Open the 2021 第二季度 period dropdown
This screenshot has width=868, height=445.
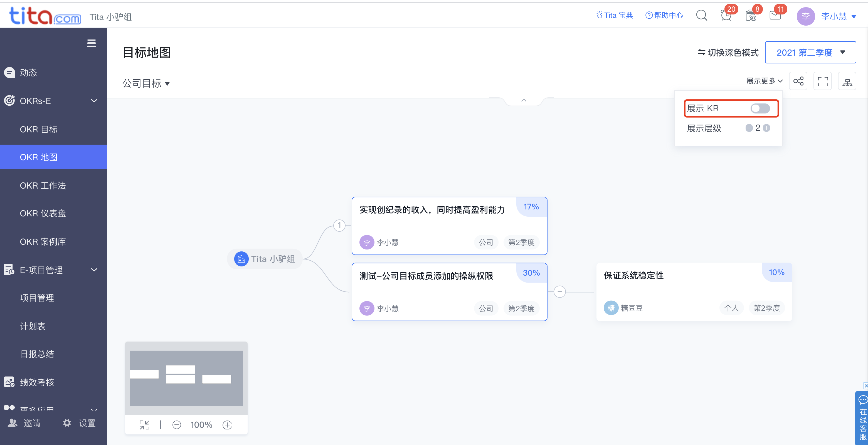coord(810,52)
